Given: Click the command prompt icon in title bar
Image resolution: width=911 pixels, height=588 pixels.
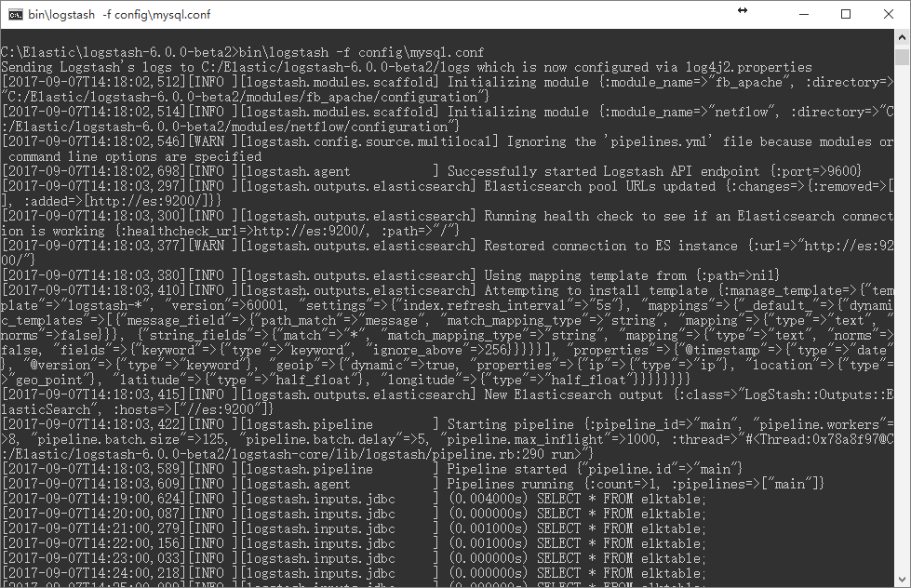Looking at the screenshot, I should tap(15, 15).
